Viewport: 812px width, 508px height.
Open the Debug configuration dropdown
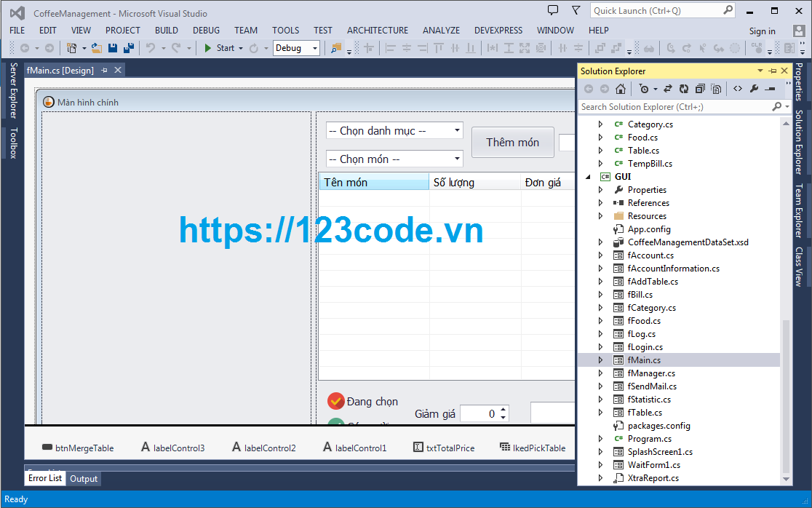296,47
